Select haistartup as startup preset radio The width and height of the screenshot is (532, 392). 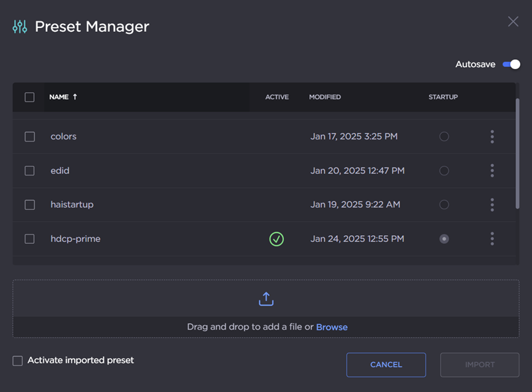(444, 205)
